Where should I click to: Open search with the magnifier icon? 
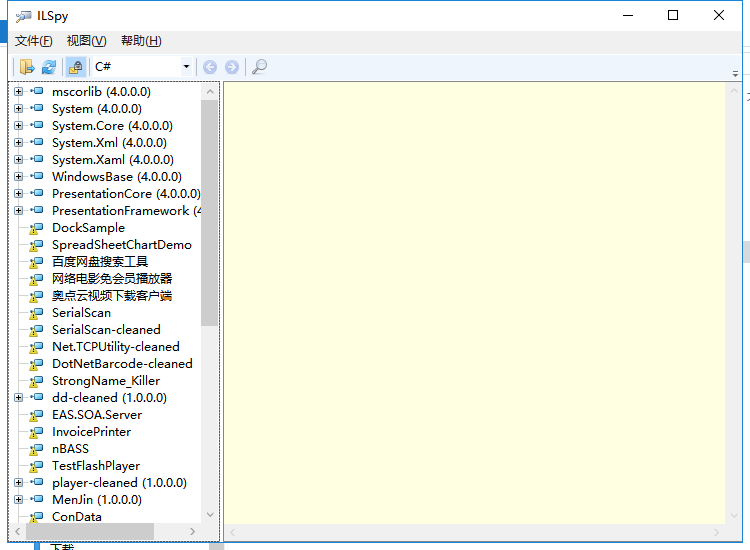tap(259, 67)
